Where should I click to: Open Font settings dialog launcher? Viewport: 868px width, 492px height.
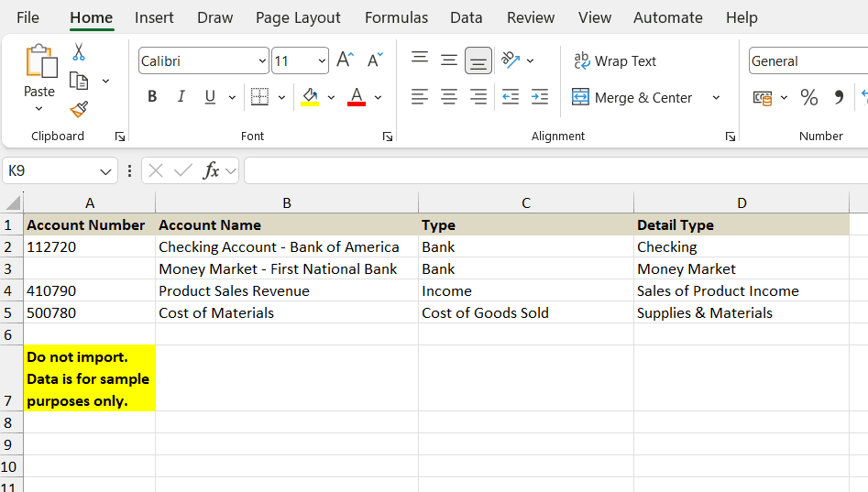(388, 137)
